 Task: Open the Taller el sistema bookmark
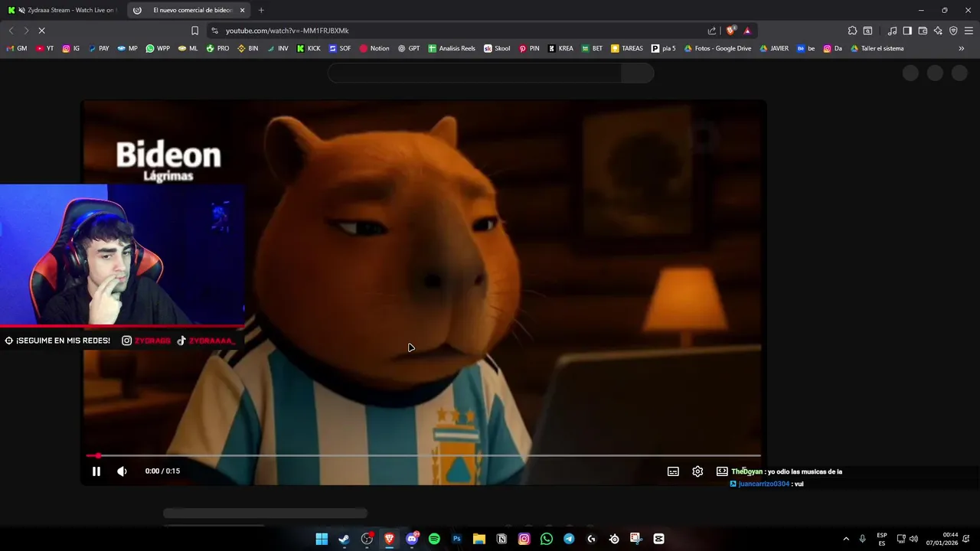[877, 48]
